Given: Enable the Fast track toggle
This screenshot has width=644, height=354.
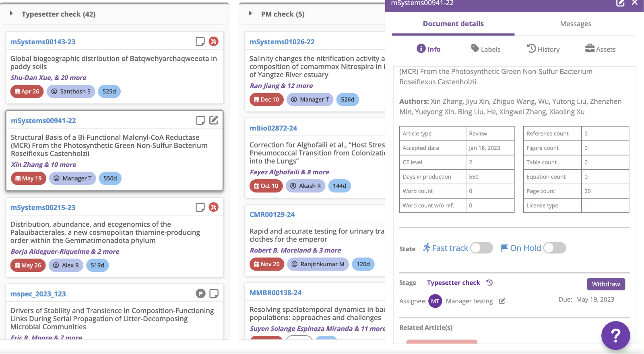Looking at the screenshot, I should tap(481, 248).
